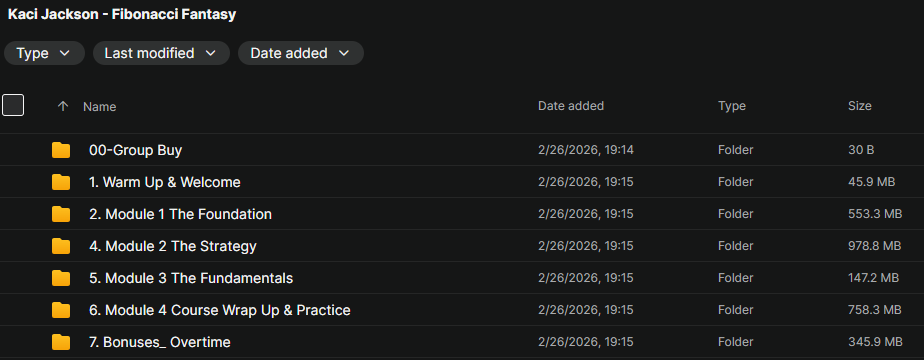Click the Date added column header
Viewport: 924px width, 360px height.
point(571,106)
